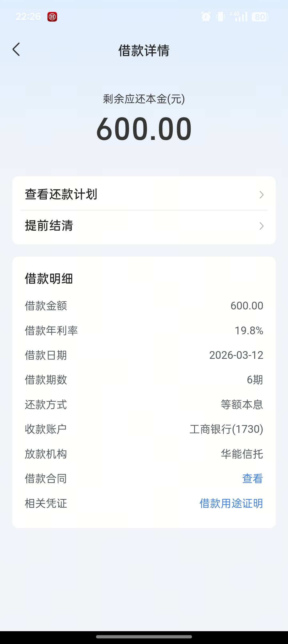Tap the vibrate mode status icon
The image size is (288, 644).
[x=221, y=17]
